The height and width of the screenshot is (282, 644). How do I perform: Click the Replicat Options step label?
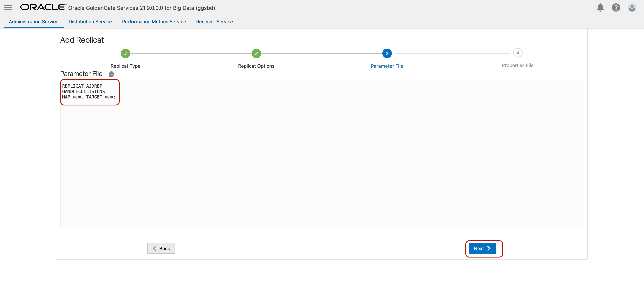click(x=256, y=66)
